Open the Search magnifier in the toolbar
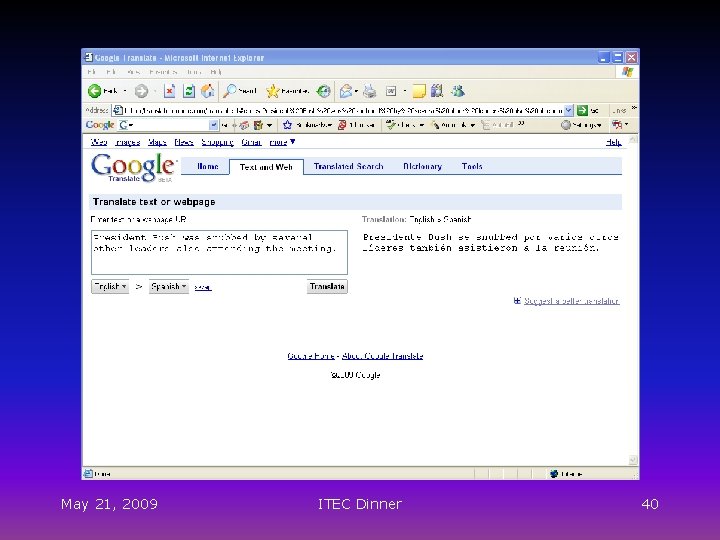The height and width of the screenshot is (540, 720). tap(239, 91)
